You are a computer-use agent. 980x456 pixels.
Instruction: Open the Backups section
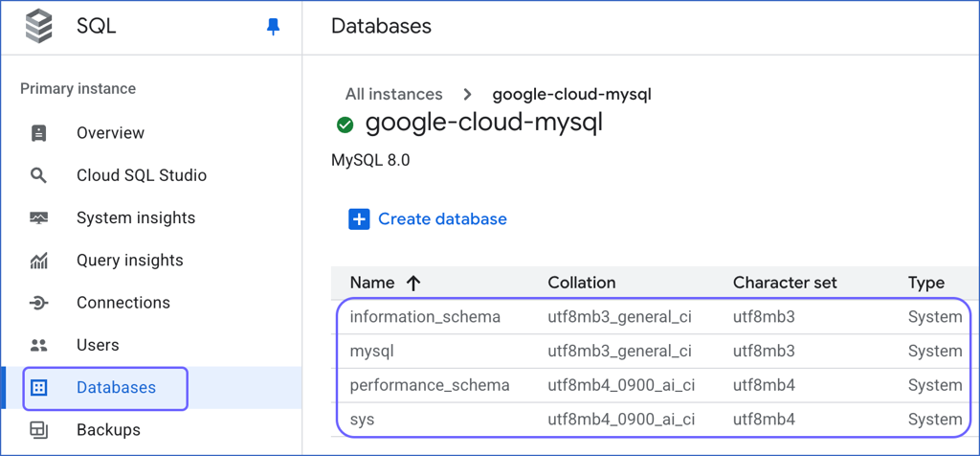click(x=108, y=430)
